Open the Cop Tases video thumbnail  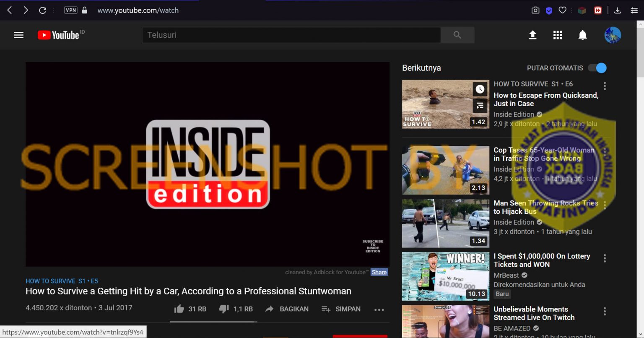[x=446, y=170]
